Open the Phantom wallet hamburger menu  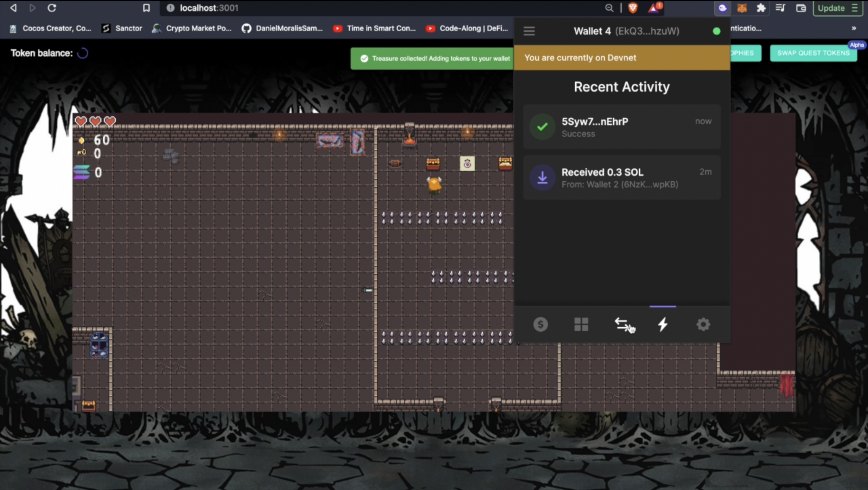[529, 31]
